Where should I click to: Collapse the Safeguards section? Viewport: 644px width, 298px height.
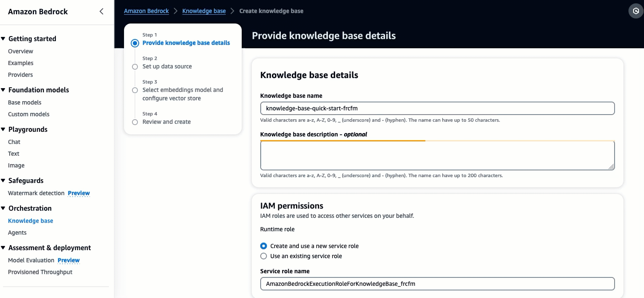[x=3, y=180]
